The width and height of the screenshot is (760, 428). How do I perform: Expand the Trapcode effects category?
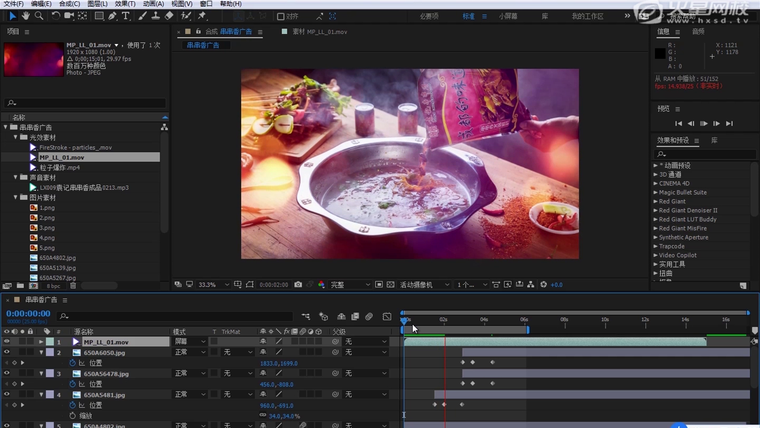656,246
